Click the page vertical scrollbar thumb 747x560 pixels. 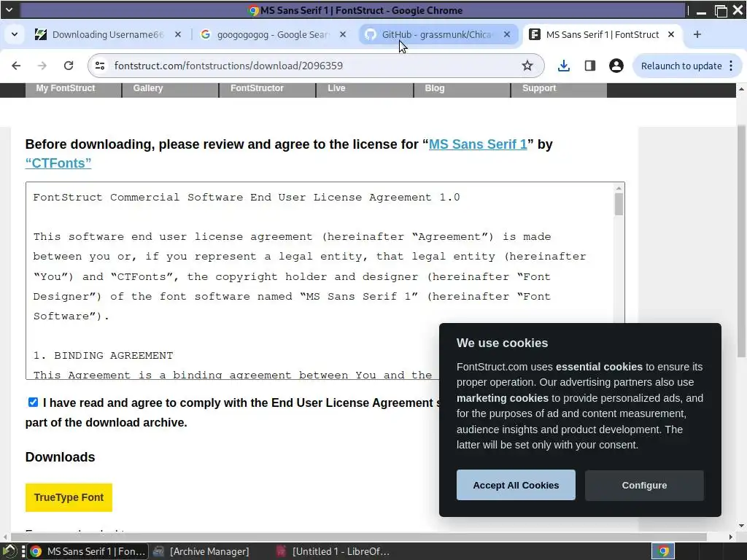pyautogui.click(x=741, y=241)
